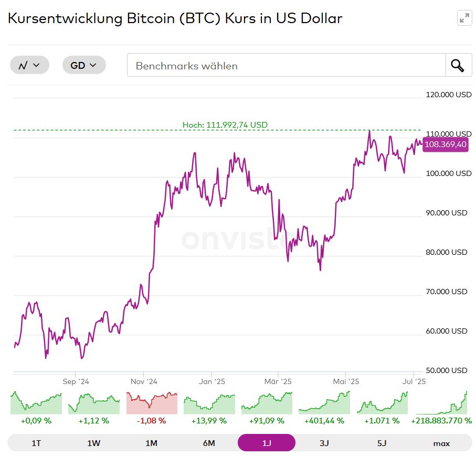Choose the 3J time range
The image size is (476, 456).
[x=324, y=443]
